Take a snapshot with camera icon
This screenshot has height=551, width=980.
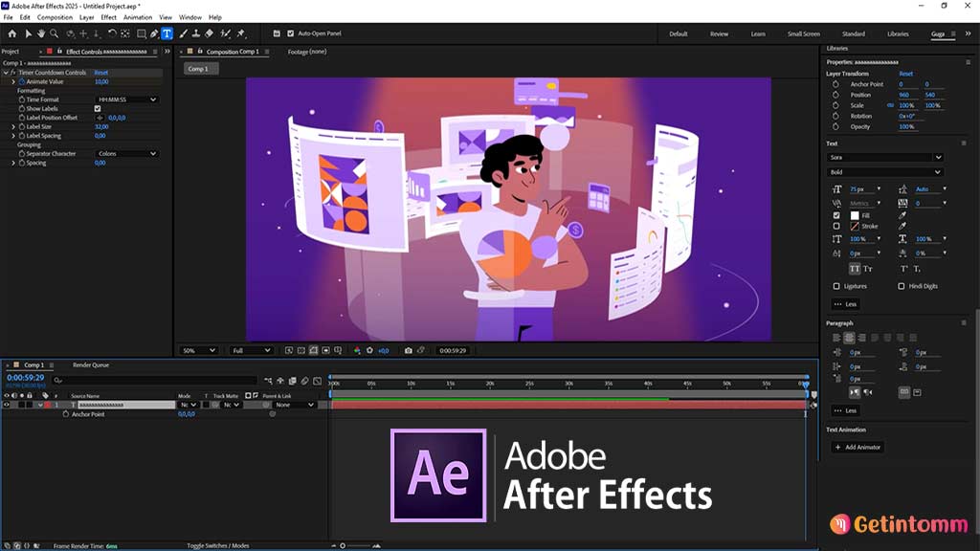[x=408, y=350]
